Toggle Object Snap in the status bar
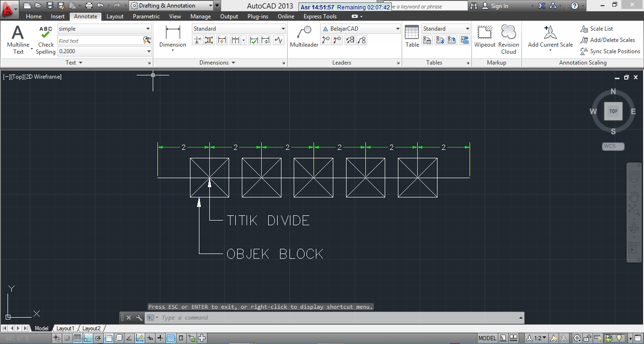 109,338
